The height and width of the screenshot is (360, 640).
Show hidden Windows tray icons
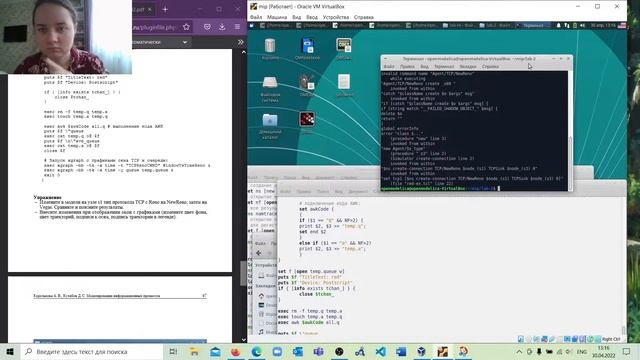(x=519, y=351)
